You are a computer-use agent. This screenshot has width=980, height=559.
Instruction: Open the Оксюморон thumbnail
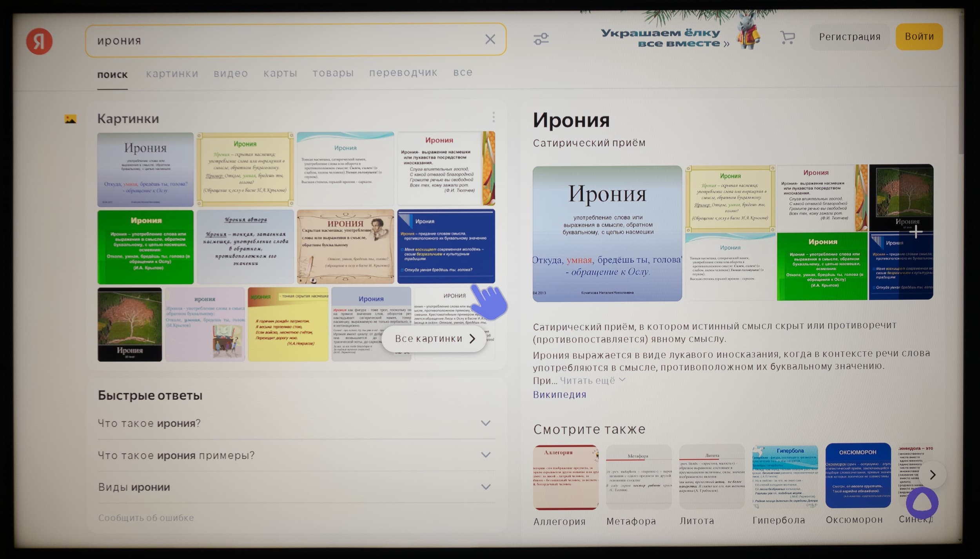[x=858, y=476]
